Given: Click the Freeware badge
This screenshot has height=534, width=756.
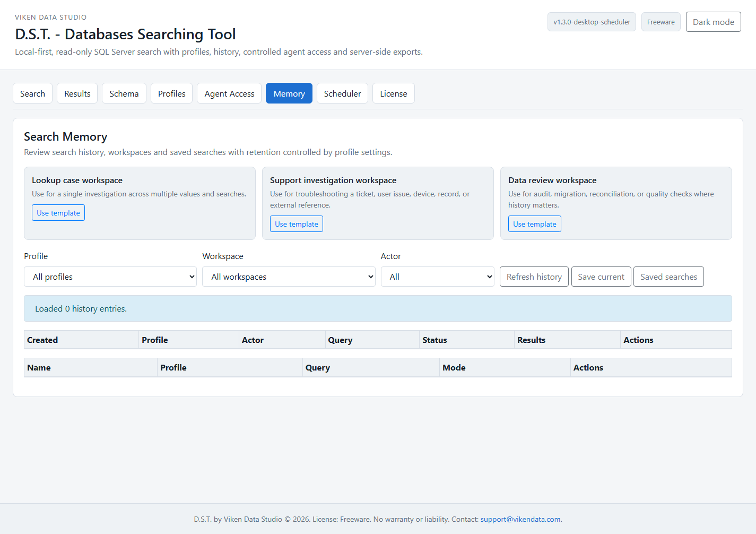Looking at the screenshot, I should pyautogui.click(x=661, y=22).
